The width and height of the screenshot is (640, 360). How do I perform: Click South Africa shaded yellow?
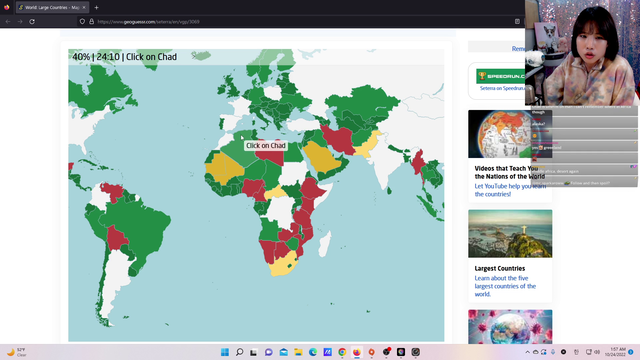[x=282, y=264]
